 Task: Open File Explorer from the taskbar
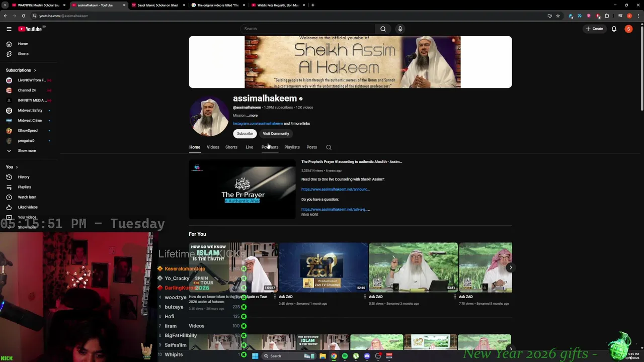point(323,356)
